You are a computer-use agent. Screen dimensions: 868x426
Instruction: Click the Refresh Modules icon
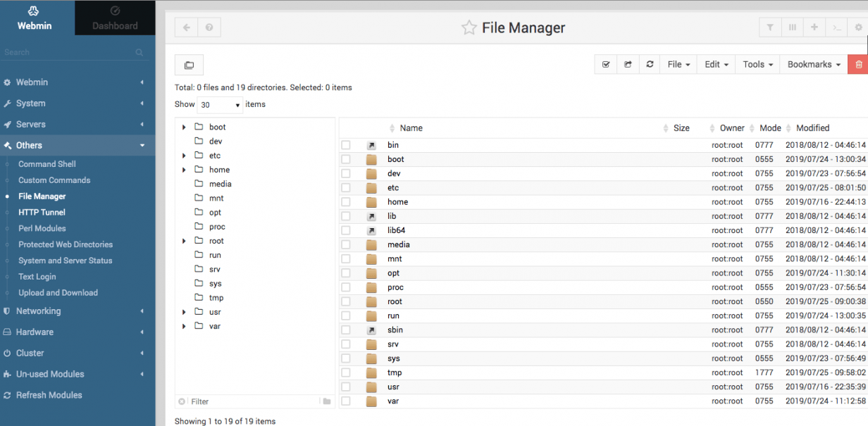click(7, 395)
